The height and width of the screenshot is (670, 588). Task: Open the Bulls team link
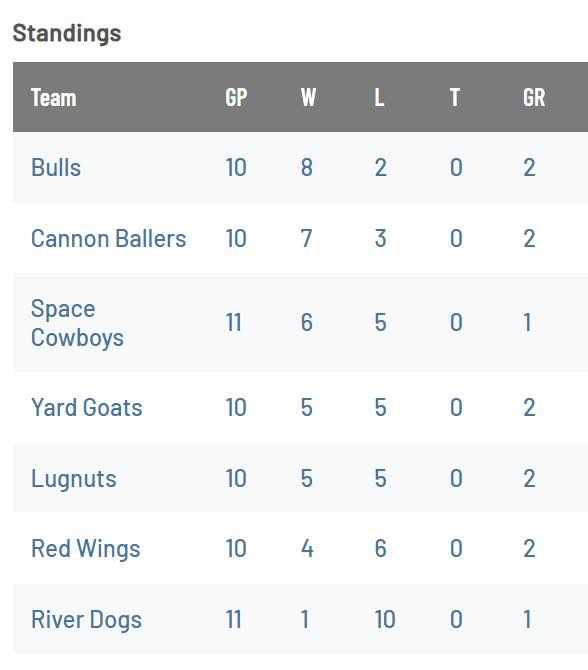click(56, 167)
